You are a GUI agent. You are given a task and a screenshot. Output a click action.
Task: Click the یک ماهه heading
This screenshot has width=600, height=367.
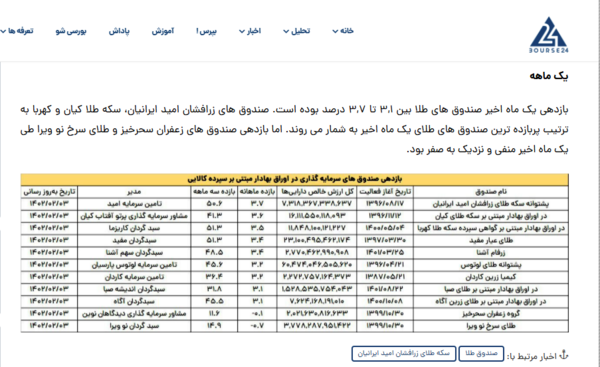549,76
